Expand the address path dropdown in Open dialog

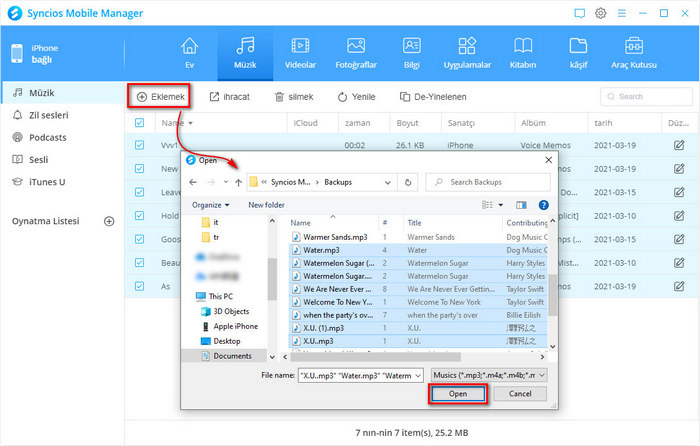388,182
